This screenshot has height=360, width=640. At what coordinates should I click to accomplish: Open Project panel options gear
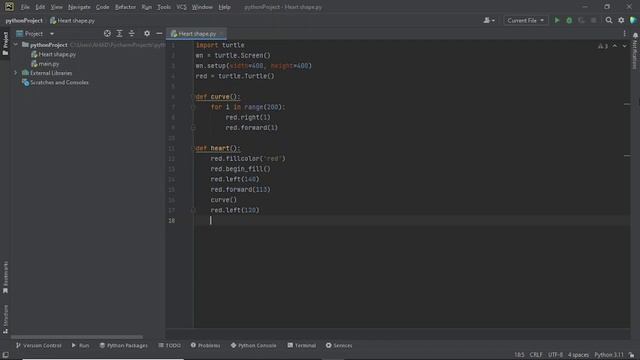click(147, 33)
